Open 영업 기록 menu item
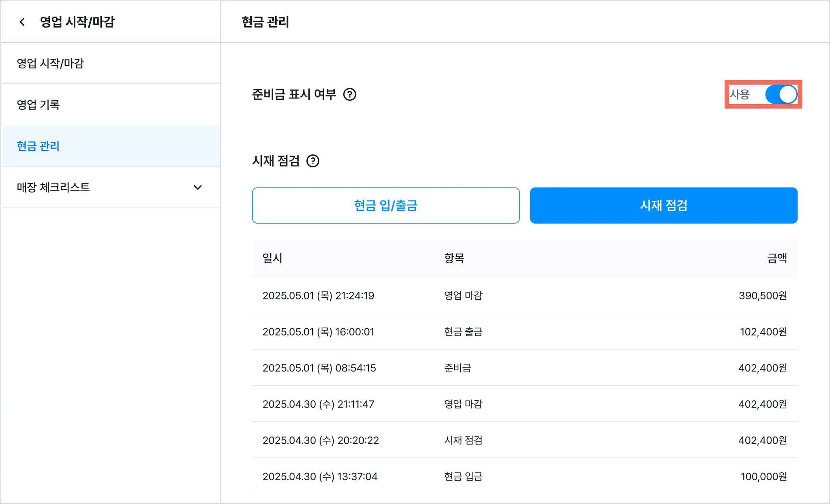 [x=39, y=105]
